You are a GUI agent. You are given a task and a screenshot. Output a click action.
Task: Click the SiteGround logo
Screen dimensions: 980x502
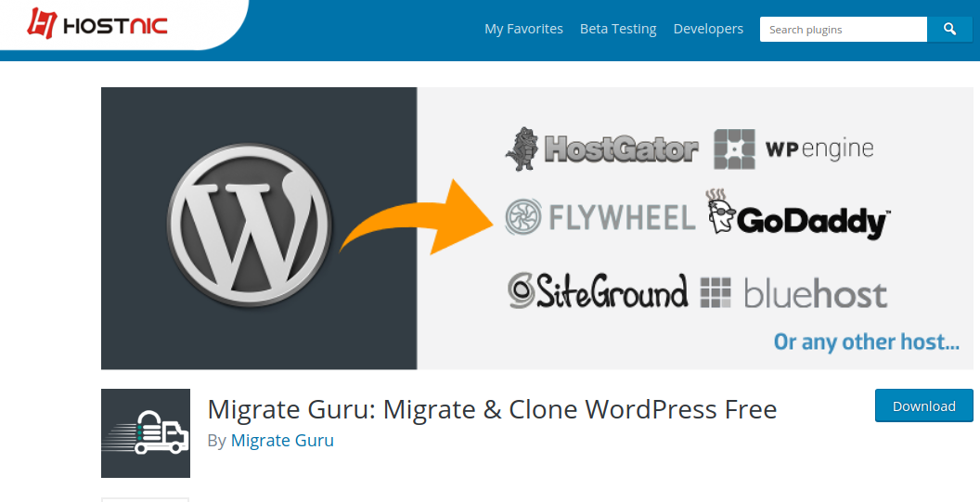point(598,290)
